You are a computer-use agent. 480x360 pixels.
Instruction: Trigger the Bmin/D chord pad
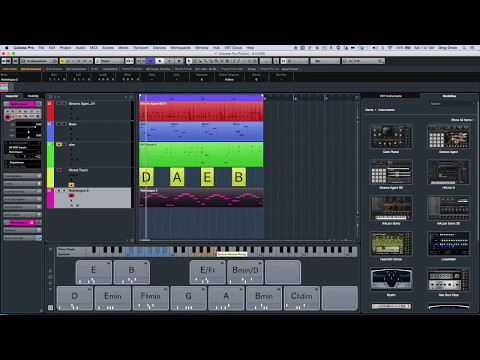click(245, 272)
